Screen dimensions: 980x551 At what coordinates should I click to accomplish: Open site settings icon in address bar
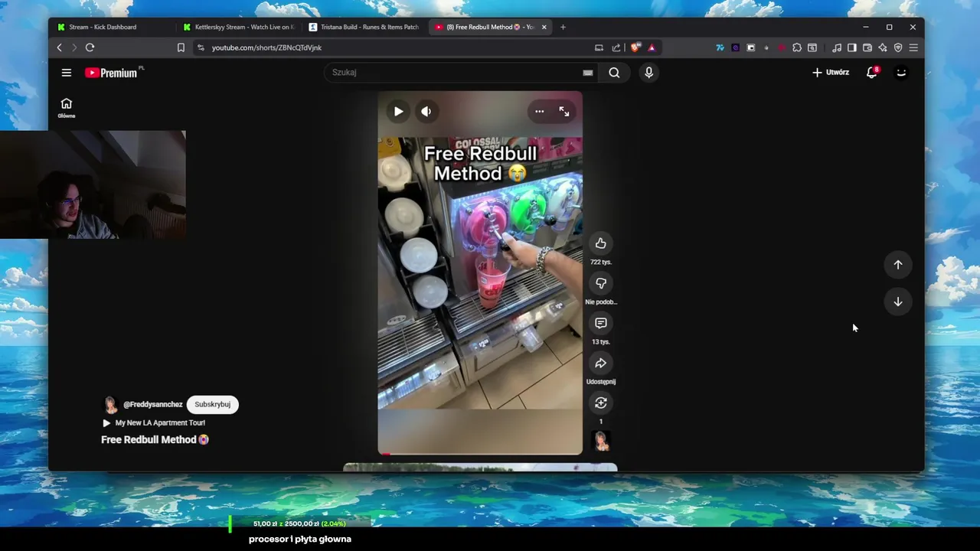201,47
